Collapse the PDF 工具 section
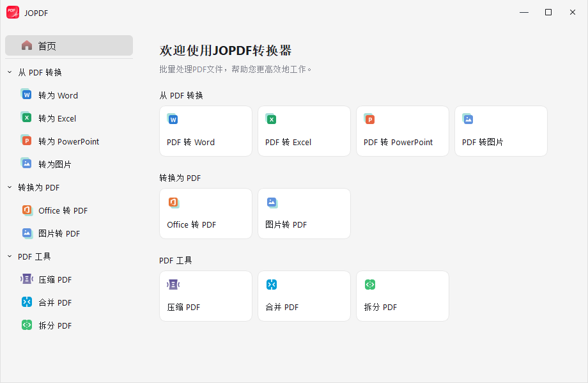Image resolution: width=588 pixels, height=383 pixels. [x=9, y=256]
